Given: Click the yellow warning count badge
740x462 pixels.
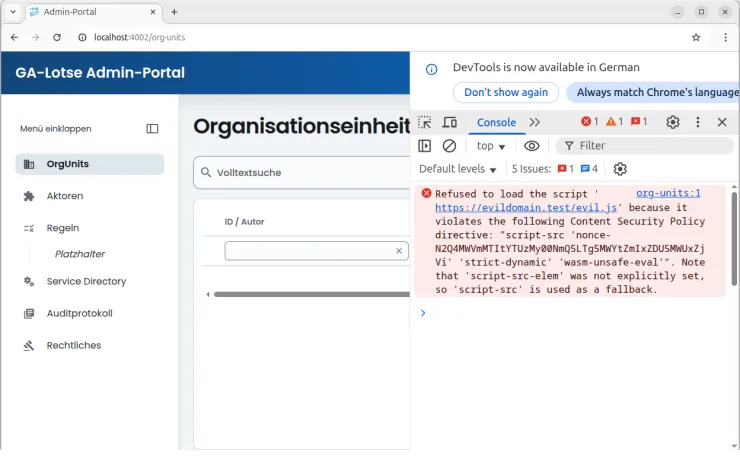Looking at the screenshot, I should 614,122.
